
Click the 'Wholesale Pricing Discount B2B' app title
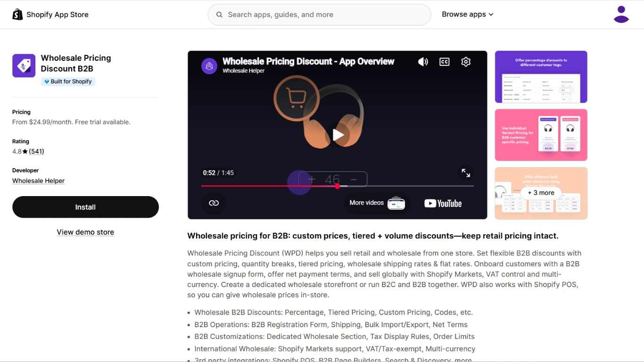pyautogui.click(x=76, y=63)
